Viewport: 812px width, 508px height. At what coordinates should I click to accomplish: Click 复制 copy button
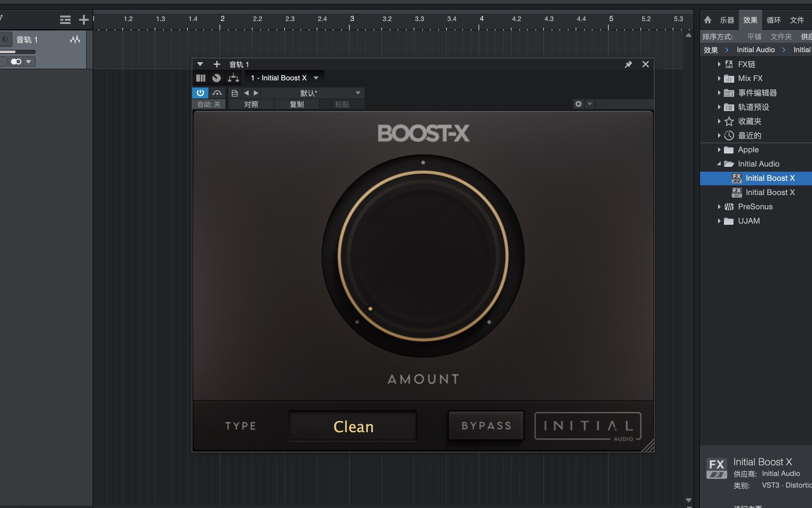pyautogui.click(x=297, y=104)
